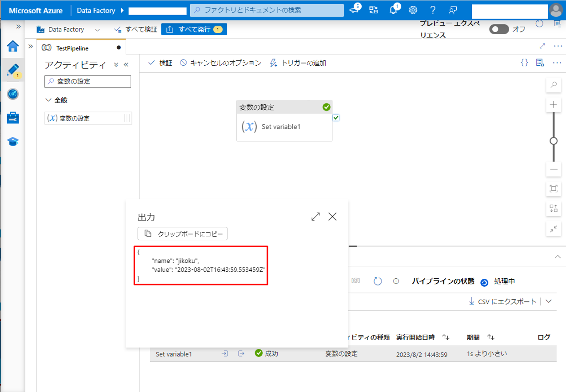Image resolution: width=566 pixels, height=392 pixels.
Task: Expand the output dialog to full size
Action: tap(316, 217)
